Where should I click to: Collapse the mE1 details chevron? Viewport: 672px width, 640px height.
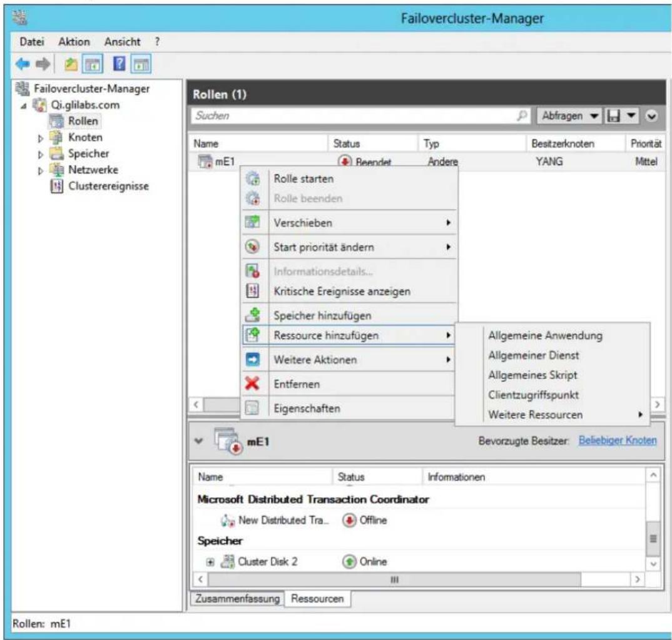pyautogui.click(x=198, y=441)
